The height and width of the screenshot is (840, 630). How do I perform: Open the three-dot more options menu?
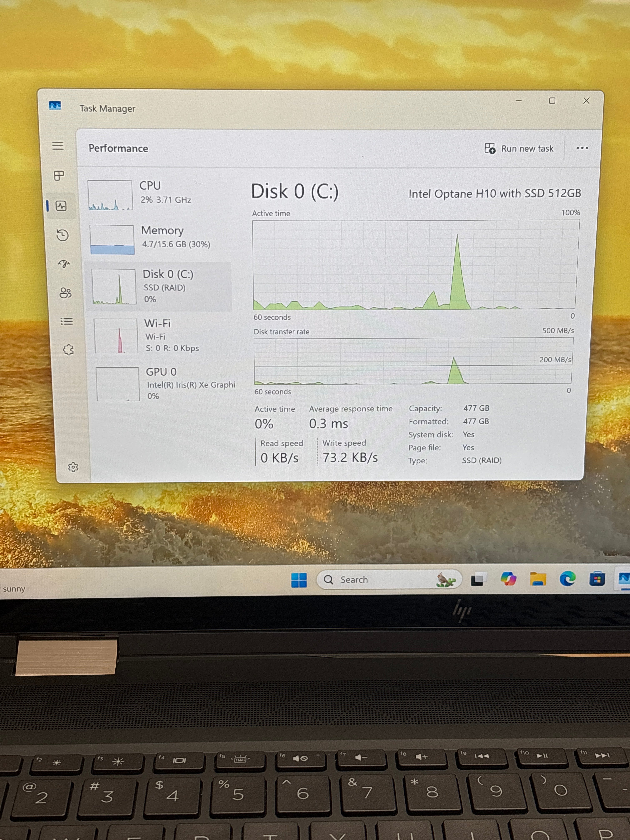[582, 148]
